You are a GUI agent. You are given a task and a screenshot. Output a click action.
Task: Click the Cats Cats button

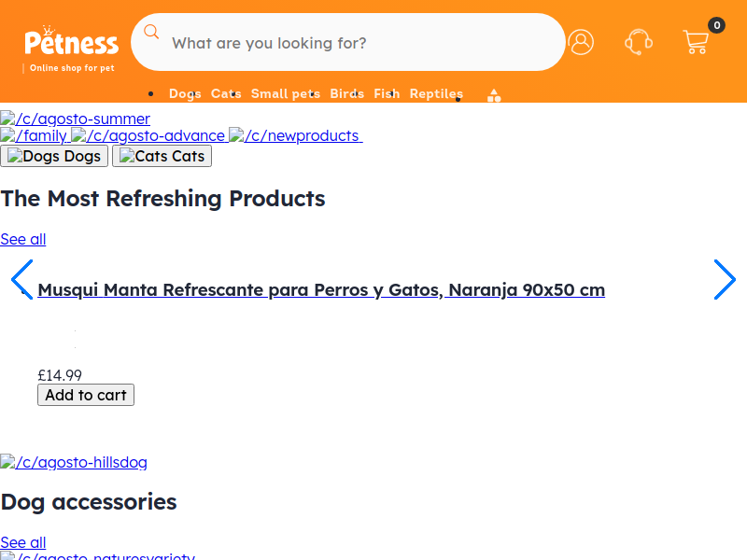coord(162,156)
